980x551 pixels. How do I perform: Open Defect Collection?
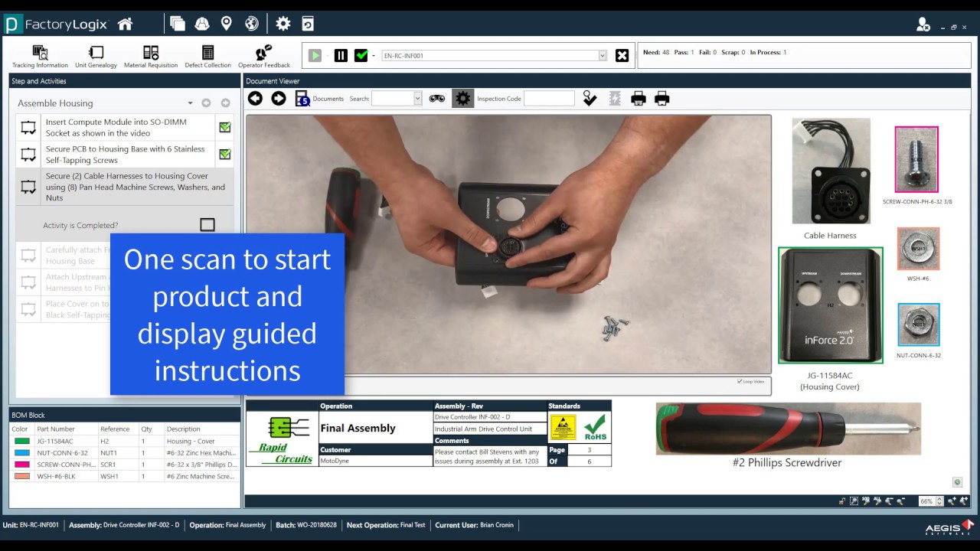tap(207, 57)
